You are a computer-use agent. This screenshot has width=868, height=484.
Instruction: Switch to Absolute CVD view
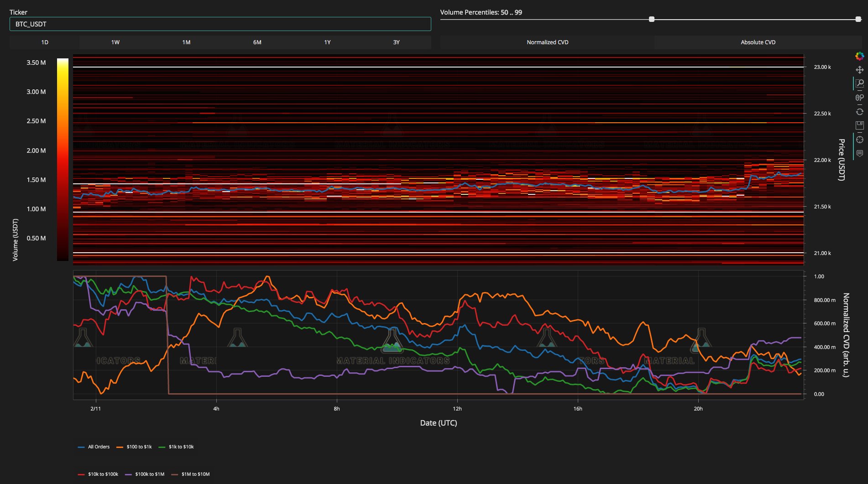point(758,42)
